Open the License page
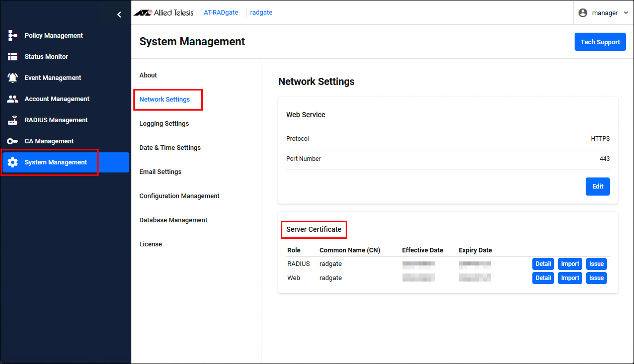This screenshot has width=634, height=364. pyautogui.click(x=150, y=244)
